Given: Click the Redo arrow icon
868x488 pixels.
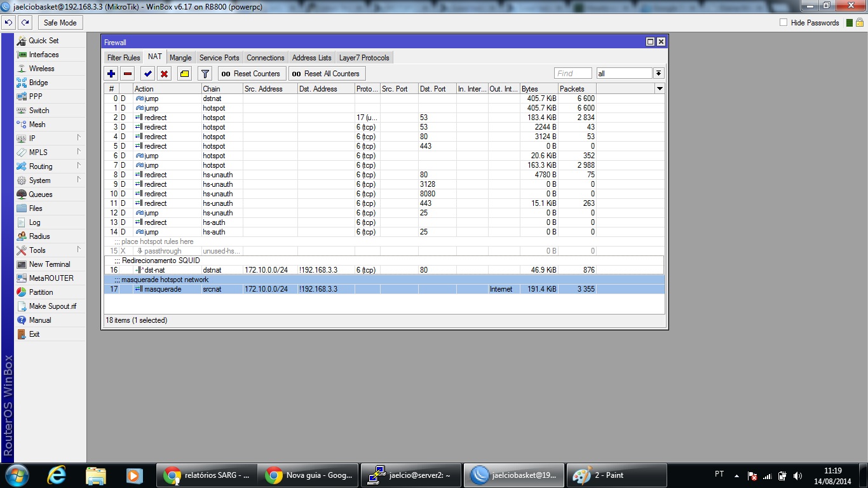Looking at the screenshot, I should tap(25, 23).
